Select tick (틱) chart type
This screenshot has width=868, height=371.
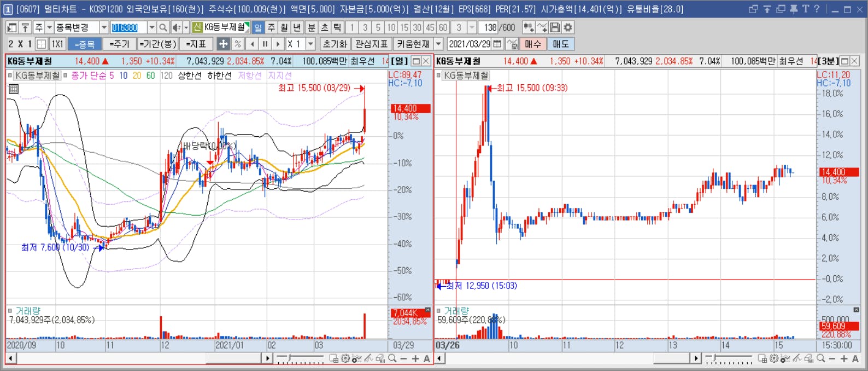coord(337,27)
